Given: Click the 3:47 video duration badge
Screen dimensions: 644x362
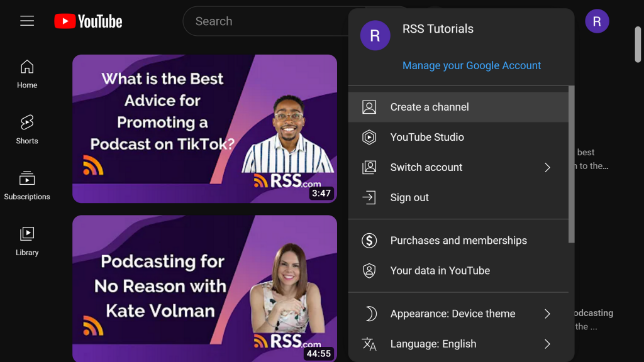Looking at the screenshot, I should click(x=321, y=193).
